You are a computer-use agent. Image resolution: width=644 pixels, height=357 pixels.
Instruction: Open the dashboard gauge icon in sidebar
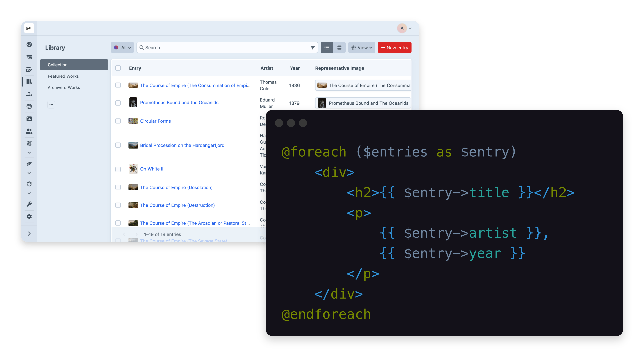pos(29,45)
